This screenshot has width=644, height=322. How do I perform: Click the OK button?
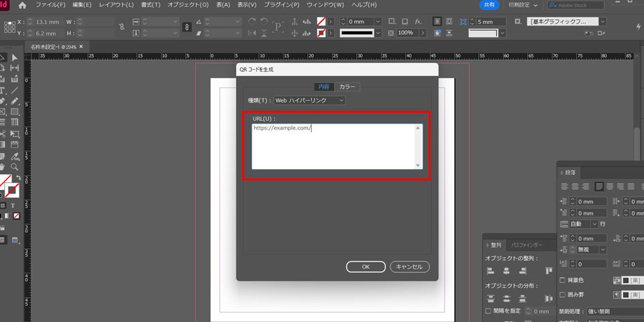(x=366, y=266)
